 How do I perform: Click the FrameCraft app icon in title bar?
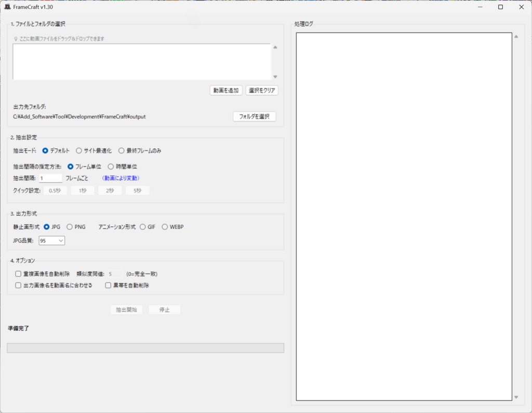[x=7, y=7]
